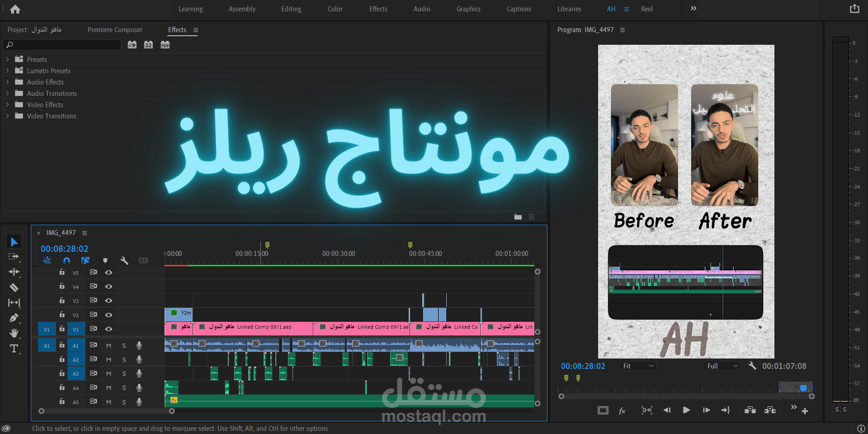Step back one frame
The width and height of the screenshot is (868, 434).
point(667,410)
